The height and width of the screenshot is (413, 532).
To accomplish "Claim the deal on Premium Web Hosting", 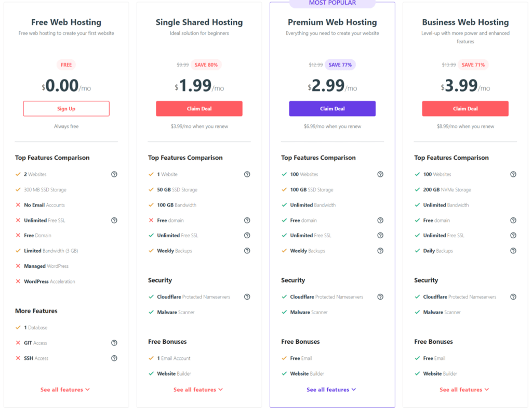I will coord(332,108).
